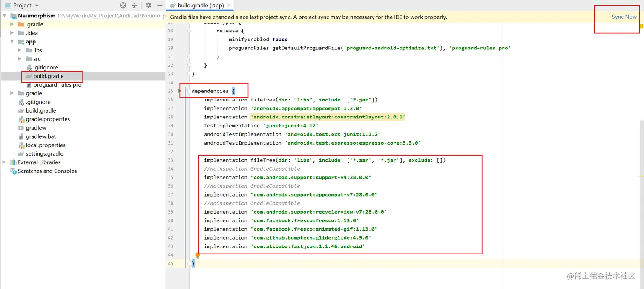Click the Neumorphism project folder icon
644x289 pixels.
tap(13, 16)
